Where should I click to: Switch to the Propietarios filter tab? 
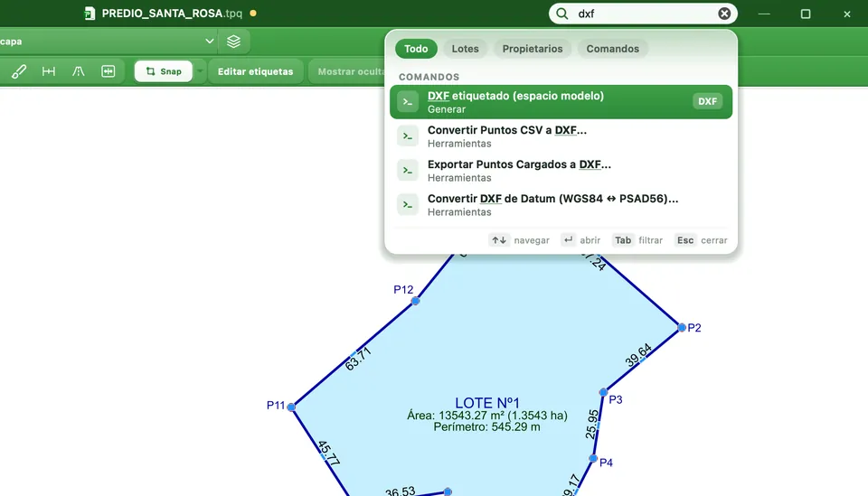(x=533, y=49)
